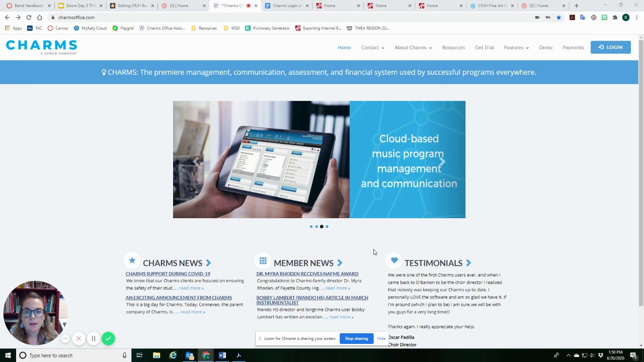This screenshot has height=362, width=644.
Task: Open the saved passwords key icon
Action: (548, 17)
